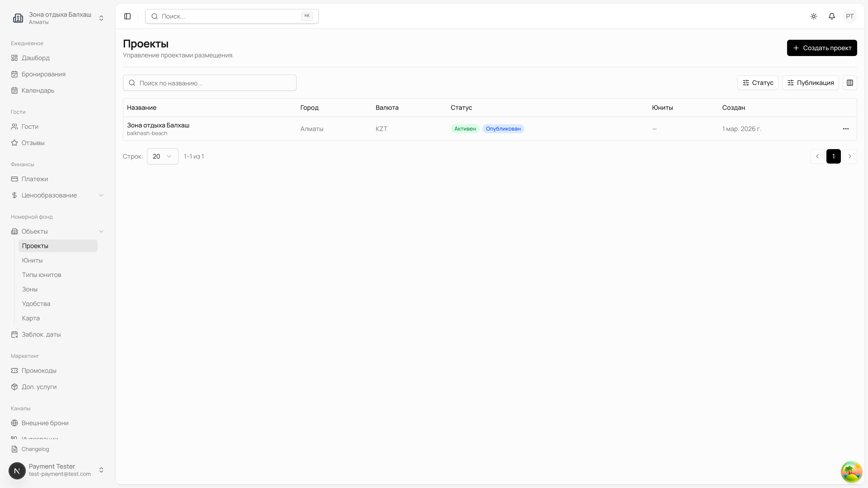The height and width of the screenshot is (488, 868).
Task: Click the Создать проект button
Action: pos(821,48)
